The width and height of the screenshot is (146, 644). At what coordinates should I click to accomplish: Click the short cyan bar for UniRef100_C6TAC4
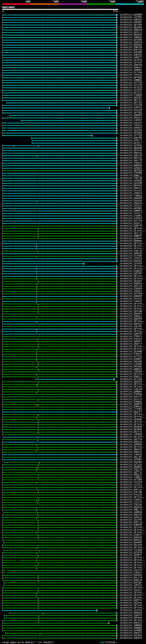click(x=43, y=263)
